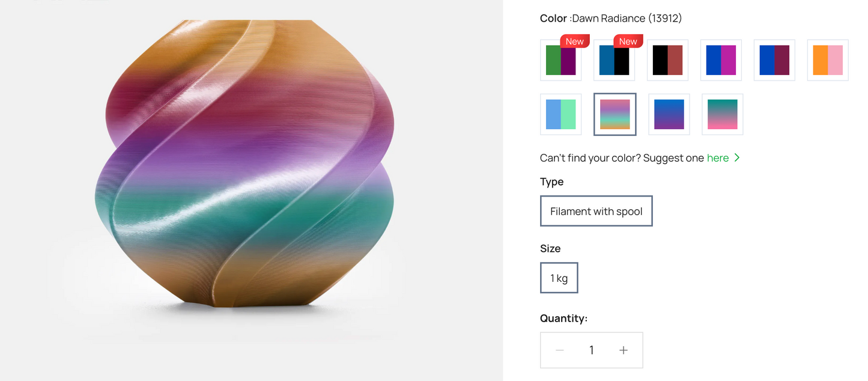Click the quantity number field
This screenshot has height=381, width=868.
click(592, 350)
